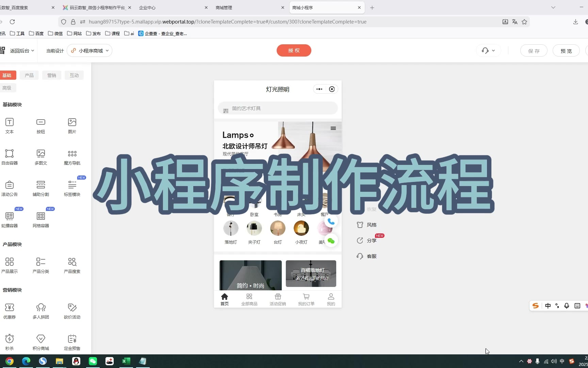Click the 保存 save button
This screenshot has width=588, height=368.
pos(534,51)
